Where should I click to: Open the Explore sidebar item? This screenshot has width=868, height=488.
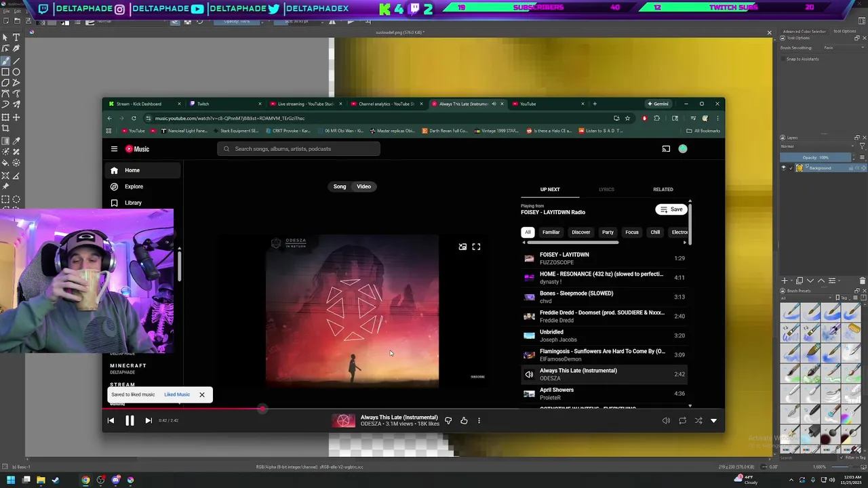pos(142,186)
